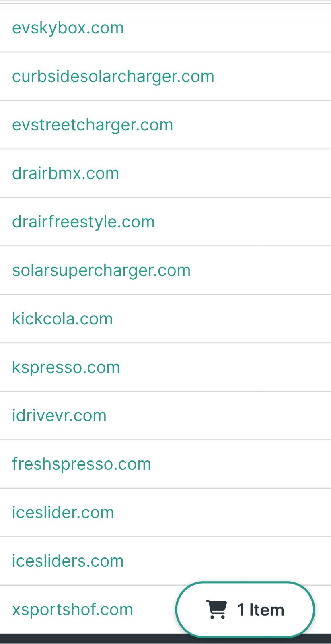The image size is (331, 644).
Task: Open the shopping cart icon
Action: (216, 609)
